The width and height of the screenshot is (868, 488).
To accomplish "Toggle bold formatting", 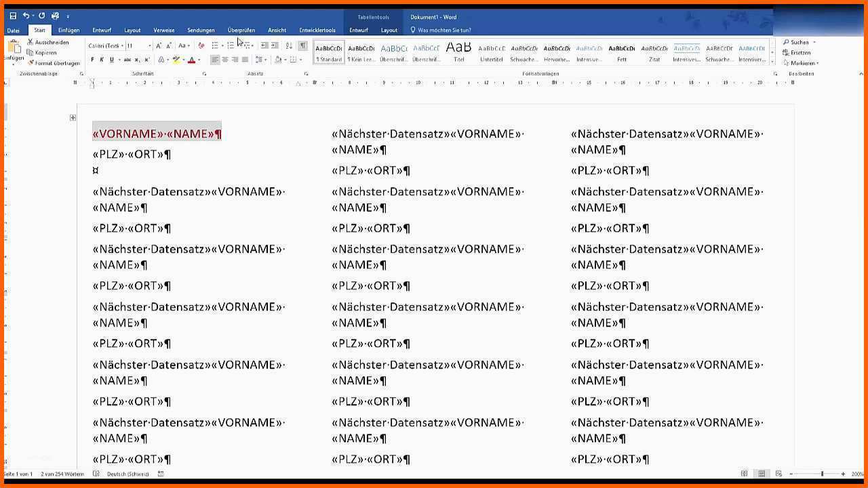I will click(x=93, y=60).
